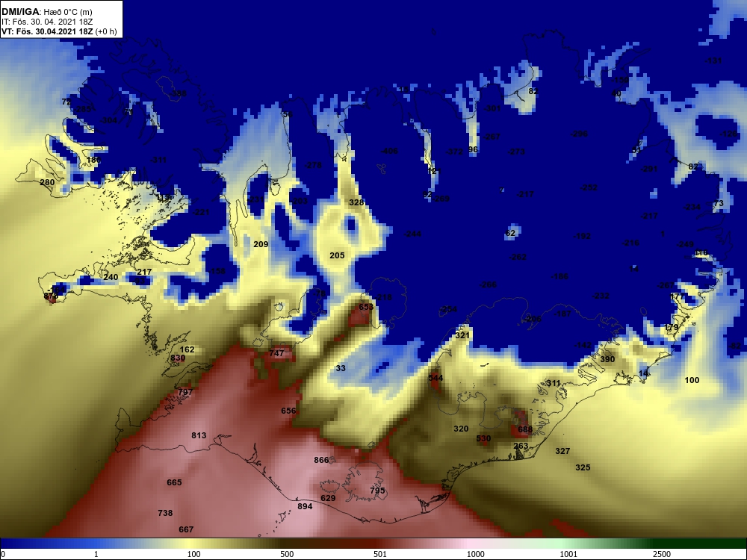Screen dimensions: 747x560
Task: Select the negative value -406
Action: [x=389, y=152]
